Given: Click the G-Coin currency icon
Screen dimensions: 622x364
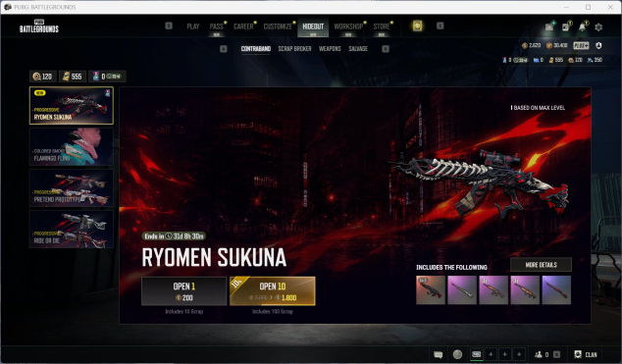Looking at the screenshot, I should pyautogui.click(x=525, y=45).
